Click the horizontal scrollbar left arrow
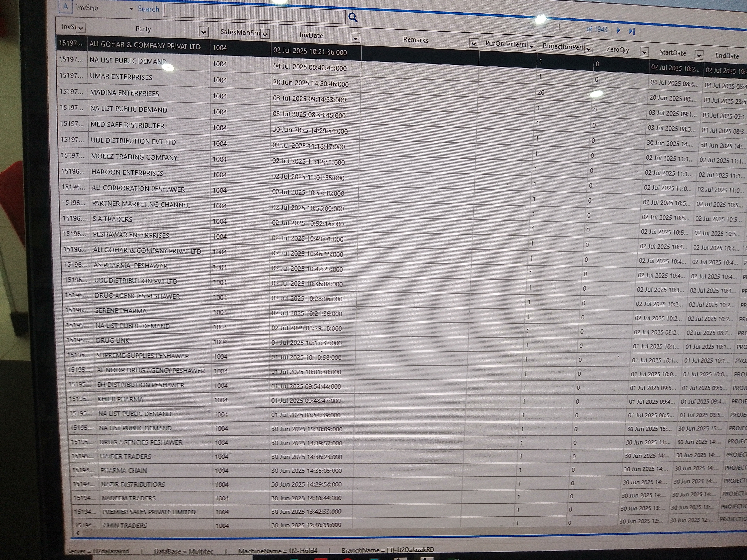Viewport: 747px width, 560px height. tap(78, 533)
